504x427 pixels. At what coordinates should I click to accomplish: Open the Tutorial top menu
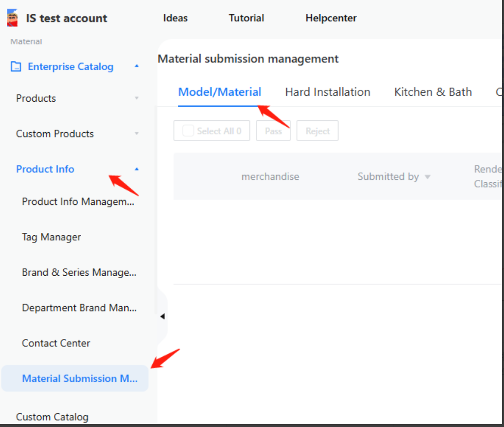point(246,18)
